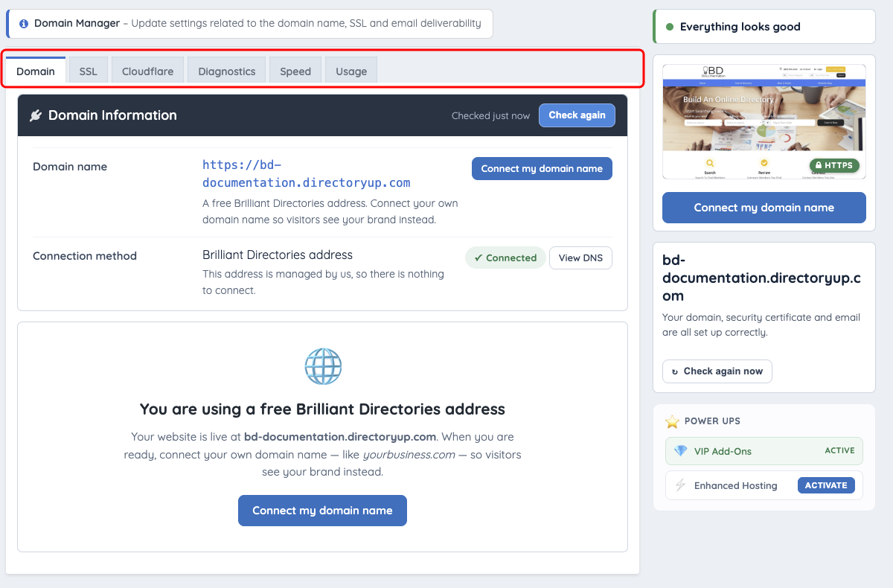Open the https://bd-documentation.directoryup.com link
The image size is (893, 588).
(x=307, y=173)
